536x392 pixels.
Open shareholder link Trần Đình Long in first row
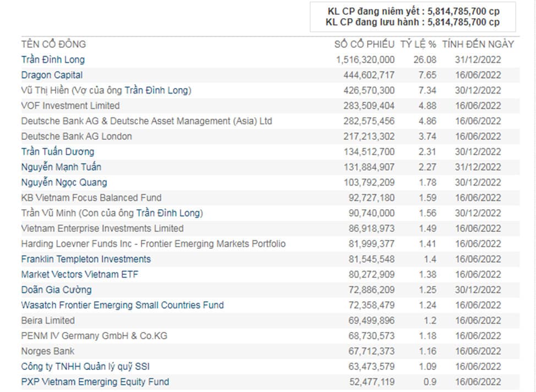(x=53, y=59)
